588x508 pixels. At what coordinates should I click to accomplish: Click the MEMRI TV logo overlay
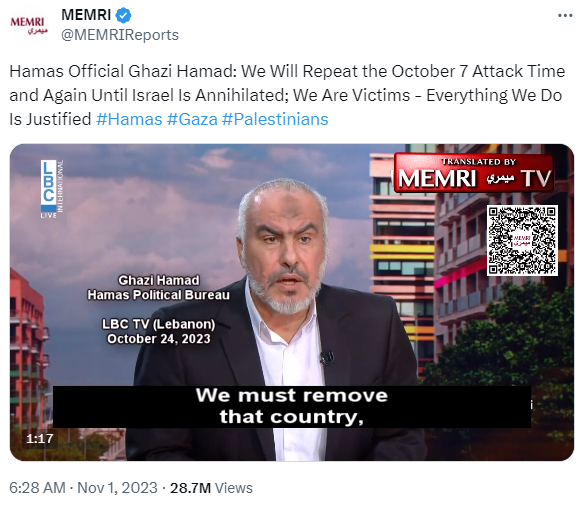click(x=474, y=174)
